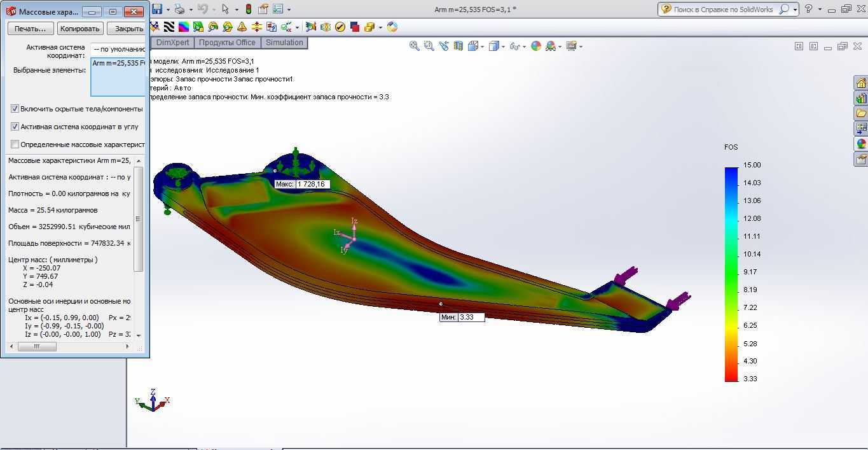This screenshot has height=450, width=868.
Task: Click the Мин: 3.33 annotation label
Action: (462, 317)
